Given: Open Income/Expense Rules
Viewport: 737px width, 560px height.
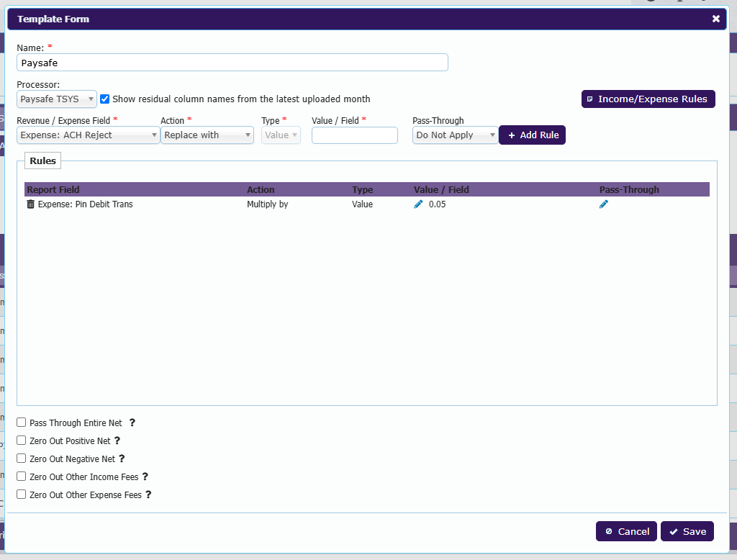Looking at the screenshot, I should pyautogui.click(x=648, y=99).
